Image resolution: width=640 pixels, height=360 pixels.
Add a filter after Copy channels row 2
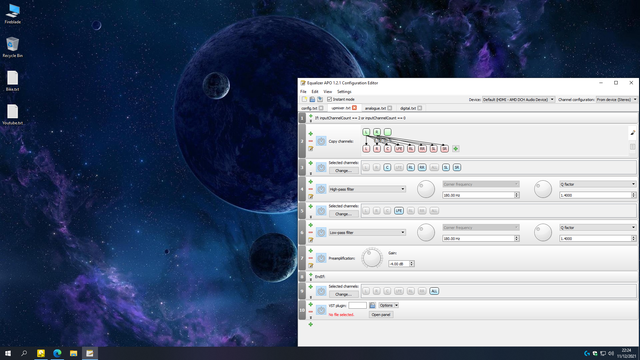click(x=311, y=134)
